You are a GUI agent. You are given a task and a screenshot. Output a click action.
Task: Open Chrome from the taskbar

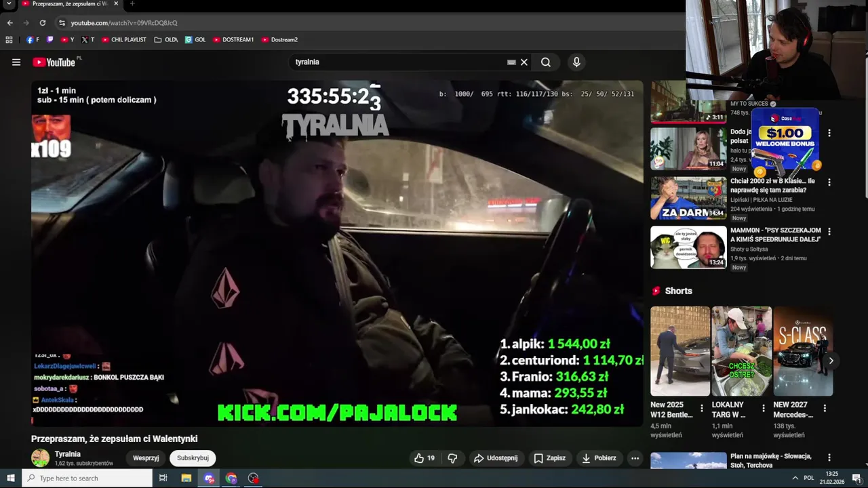pos(231,479)
